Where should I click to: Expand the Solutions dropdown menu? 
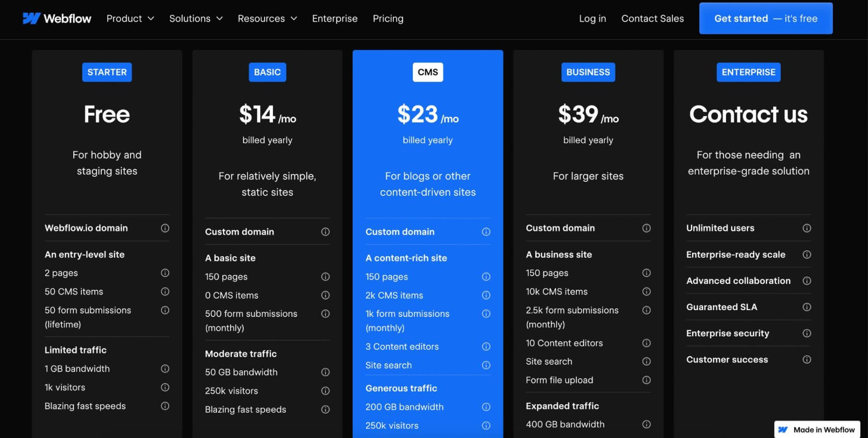tap(196, 19)
